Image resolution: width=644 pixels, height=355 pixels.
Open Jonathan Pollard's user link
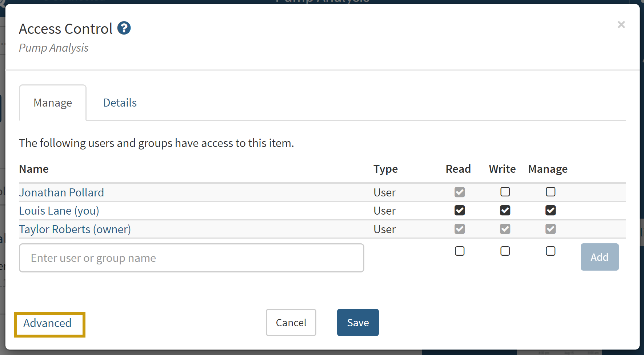[61, 192]
